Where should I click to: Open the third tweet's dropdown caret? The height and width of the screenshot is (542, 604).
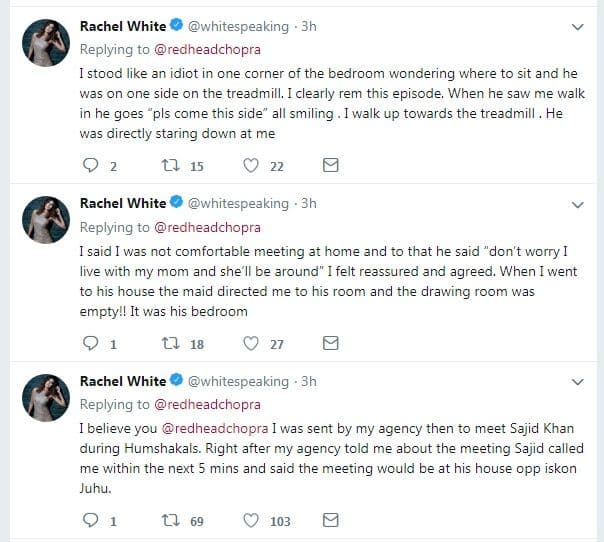pos(576,381)
